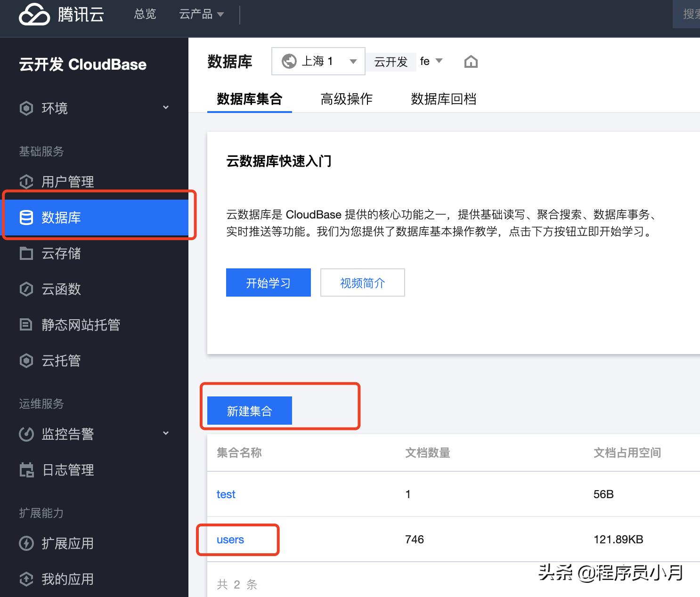This screenshot has width=700, height=597.
Task: Click the 746 document count cell
Action: pos(415,540)
